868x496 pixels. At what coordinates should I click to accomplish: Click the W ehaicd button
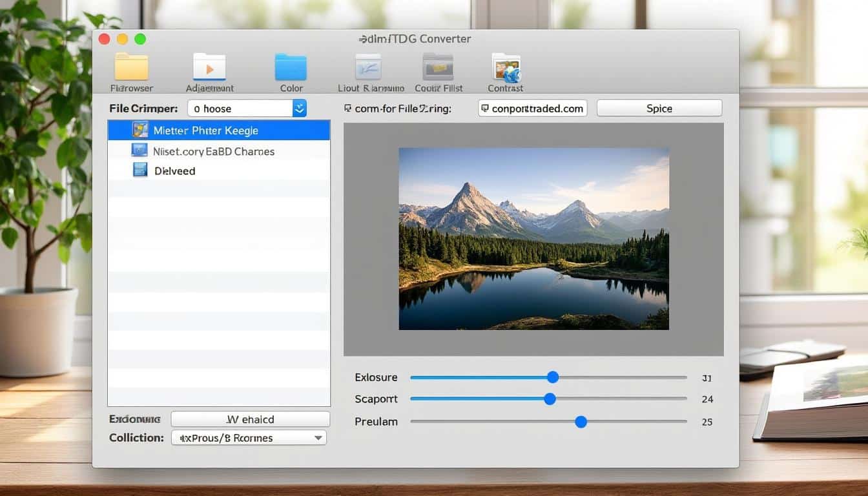click(250, 418)
